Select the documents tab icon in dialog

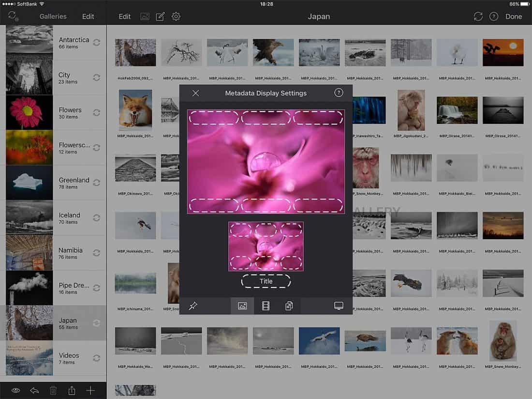(289, 306)
